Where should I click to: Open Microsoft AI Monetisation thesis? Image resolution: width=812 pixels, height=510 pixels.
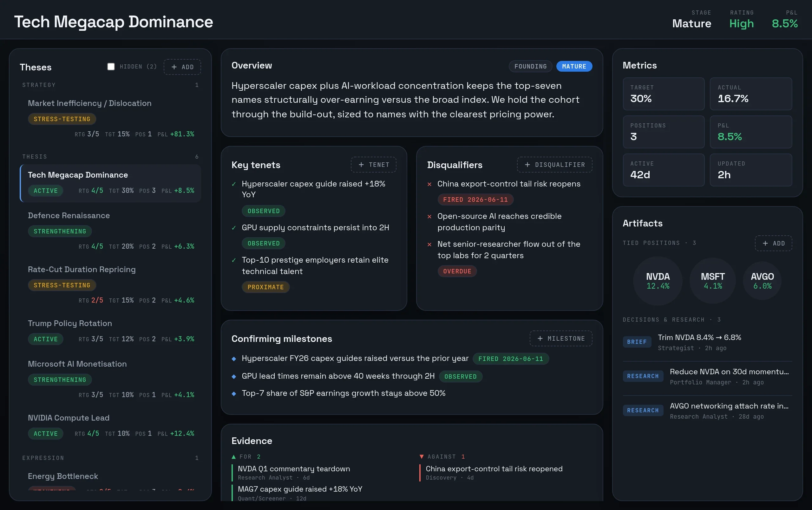[111, 379]
